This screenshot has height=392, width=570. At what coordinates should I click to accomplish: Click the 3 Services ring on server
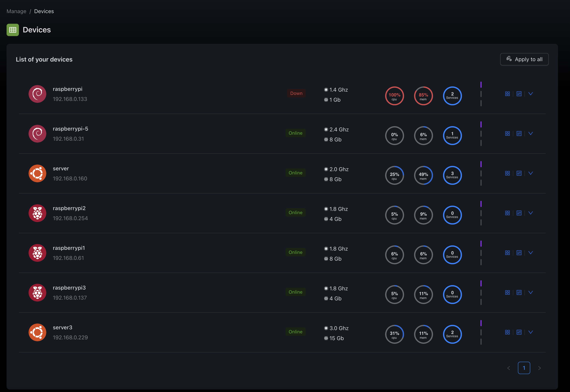(452, 175)
